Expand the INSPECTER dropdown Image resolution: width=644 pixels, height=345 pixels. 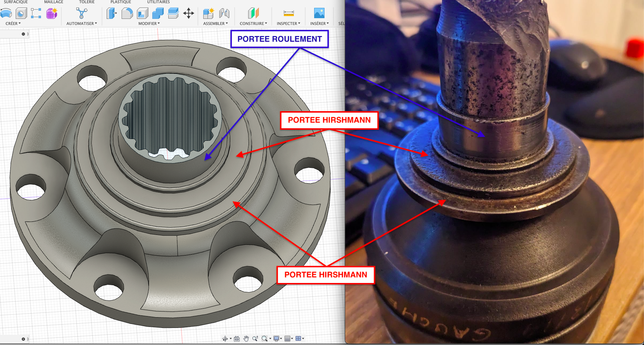(x=288, y=24)
